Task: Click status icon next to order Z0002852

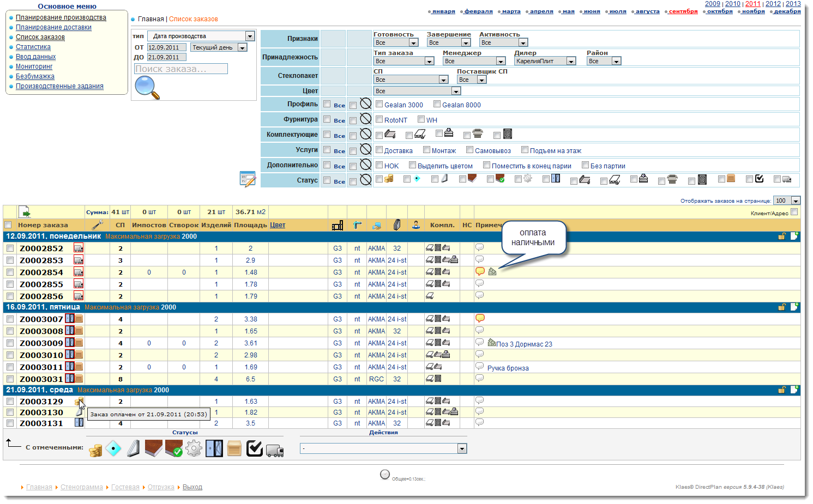Action: coord(79,248)
